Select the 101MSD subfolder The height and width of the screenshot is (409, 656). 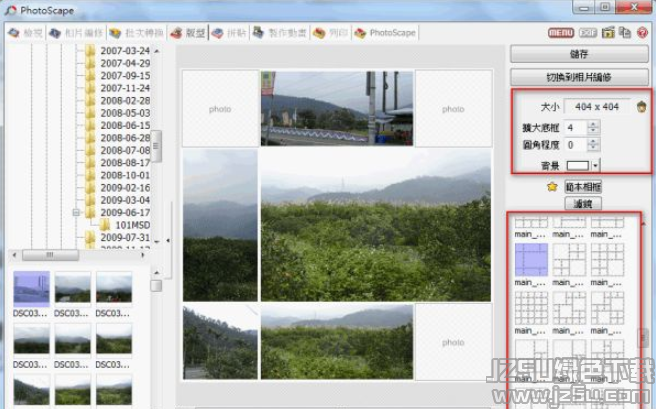point(131,225)
